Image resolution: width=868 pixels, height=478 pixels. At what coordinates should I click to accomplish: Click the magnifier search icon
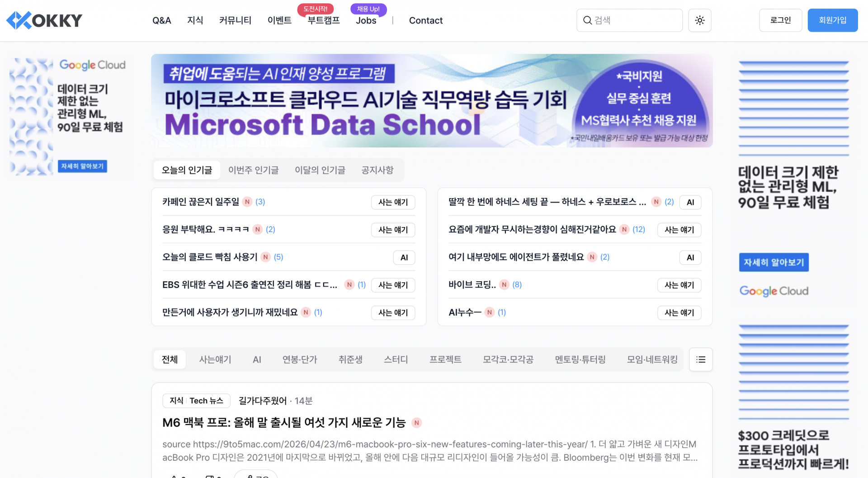tap(587, 20)
